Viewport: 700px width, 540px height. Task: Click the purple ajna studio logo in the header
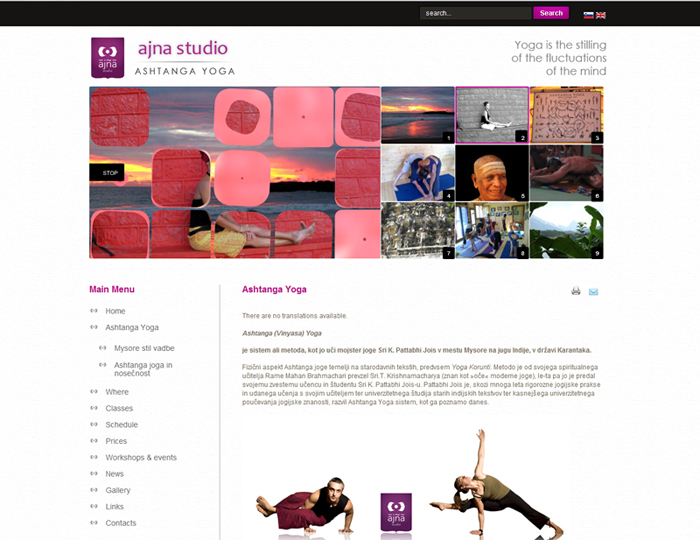point(108,58)
